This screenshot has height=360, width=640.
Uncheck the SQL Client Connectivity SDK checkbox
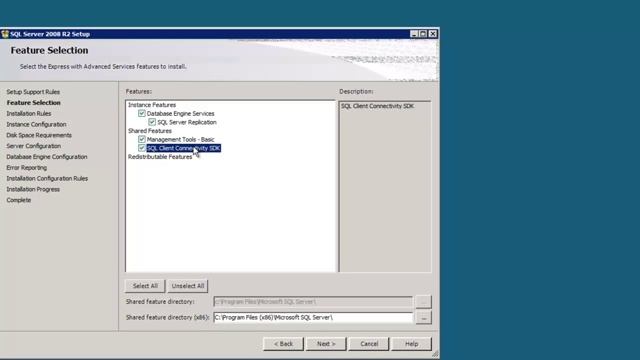pyautogui.click(x=142, y=148)
